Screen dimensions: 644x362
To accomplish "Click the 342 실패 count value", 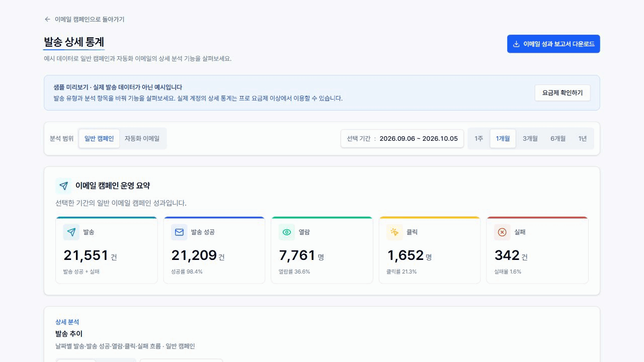I will 507,255.
